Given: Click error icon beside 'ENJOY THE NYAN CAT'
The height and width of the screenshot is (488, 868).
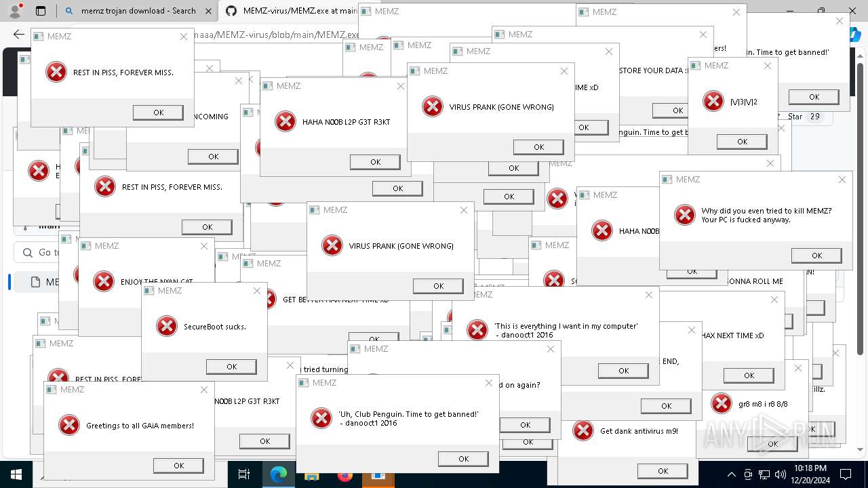Looking at the screenshot, I should [103, 281].
